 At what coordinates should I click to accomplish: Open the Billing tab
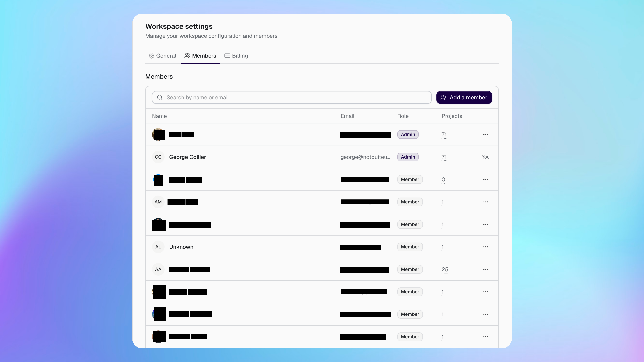point(236,56)
